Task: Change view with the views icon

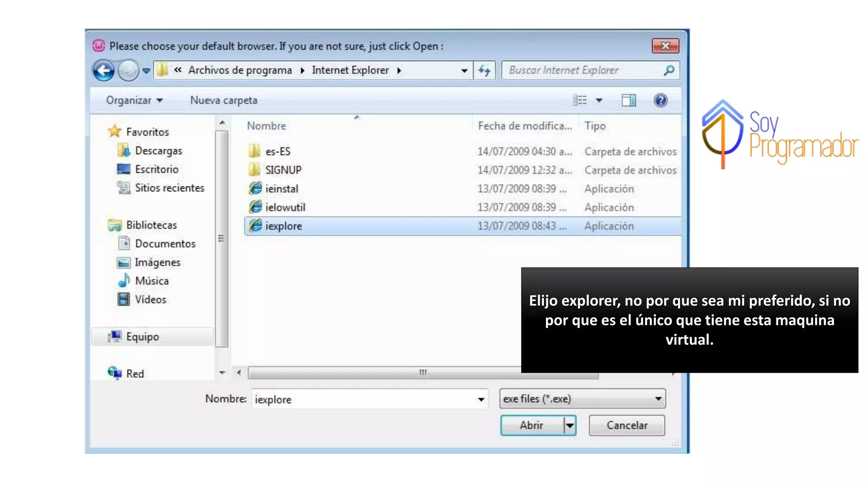Action: [x=580, y=100]
